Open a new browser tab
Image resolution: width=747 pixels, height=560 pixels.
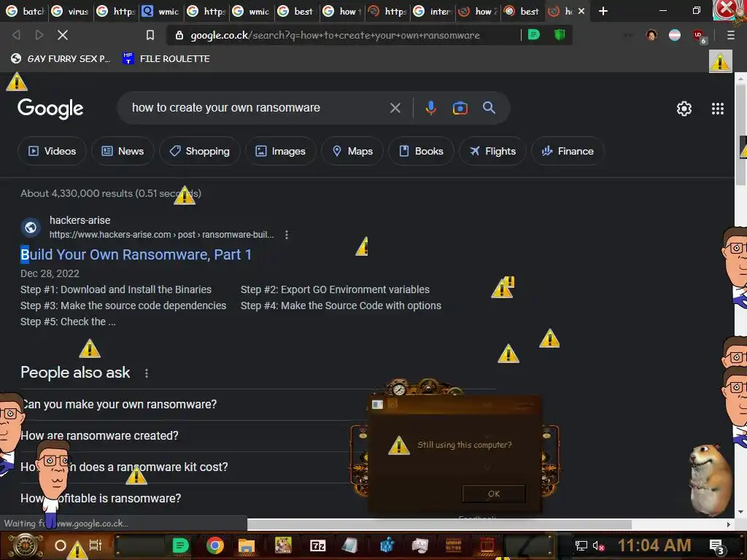pyautogui.click(x=603, y=11)
